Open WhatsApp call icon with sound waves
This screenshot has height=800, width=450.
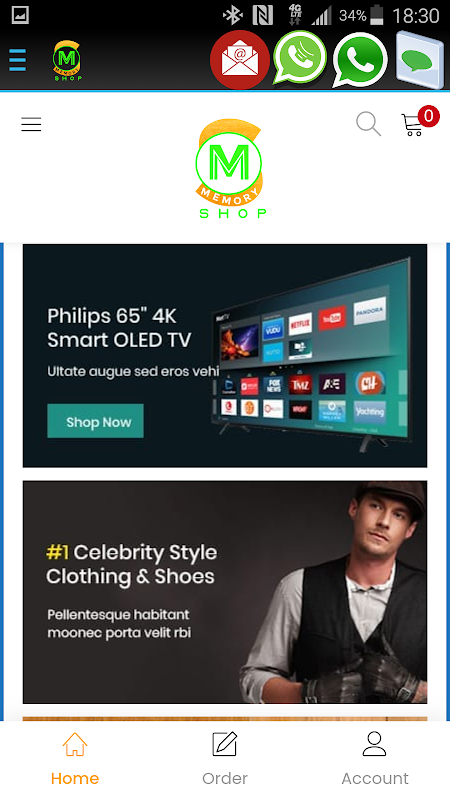pyautogui.click(x=300, y=58)
